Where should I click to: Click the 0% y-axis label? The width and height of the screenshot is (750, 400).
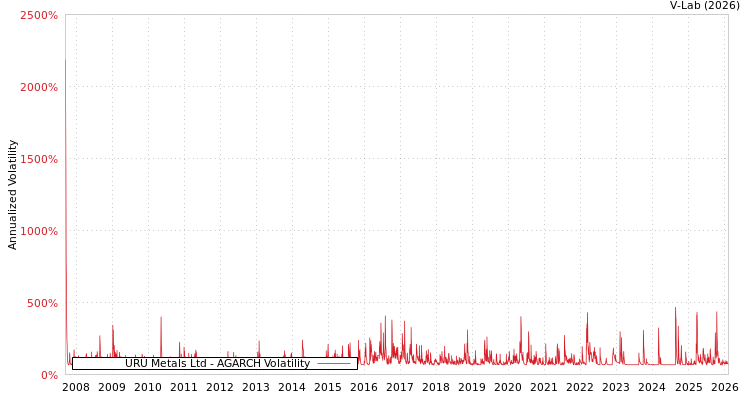(49, 375)
